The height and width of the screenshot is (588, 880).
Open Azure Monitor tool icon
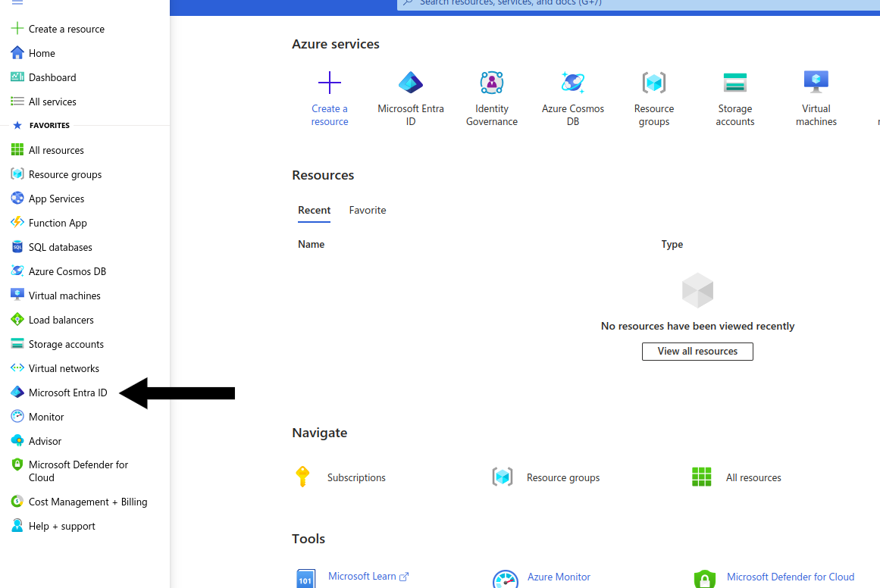click(505, 580)
